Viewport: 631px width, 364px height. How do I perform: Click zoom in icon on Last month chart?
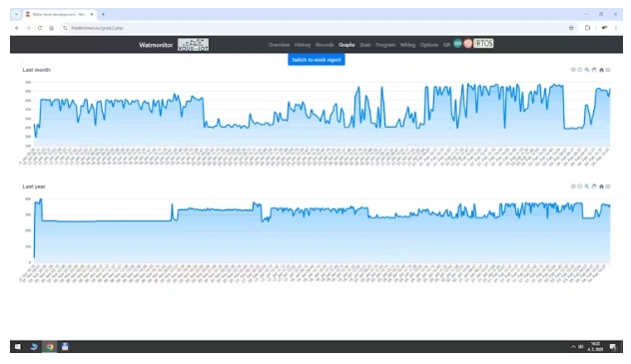573,70
